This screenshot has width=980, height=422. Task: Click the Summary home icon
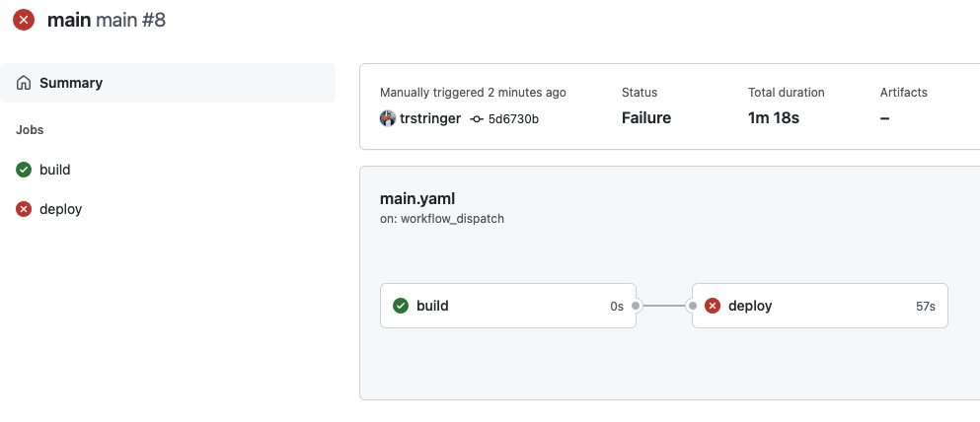tap(24, 83)
